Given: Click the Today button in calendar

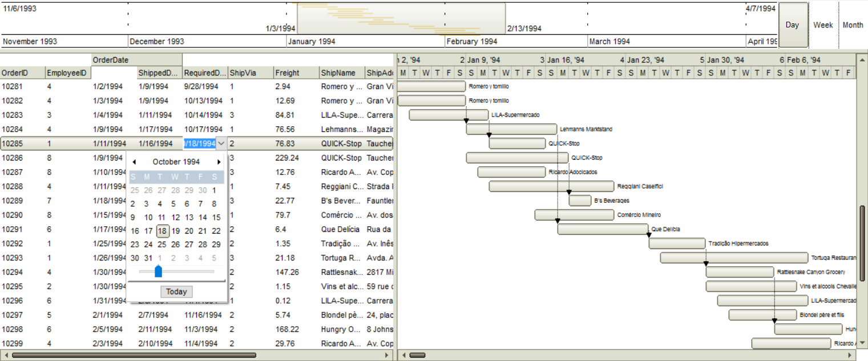Looking at the screenshot, I should point(176,292).
